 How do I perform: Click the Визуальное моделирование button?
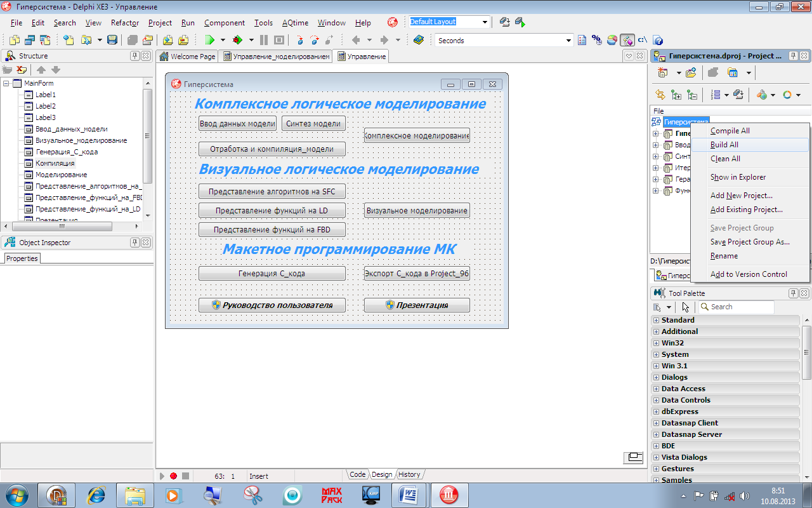(x=417, y=211)
